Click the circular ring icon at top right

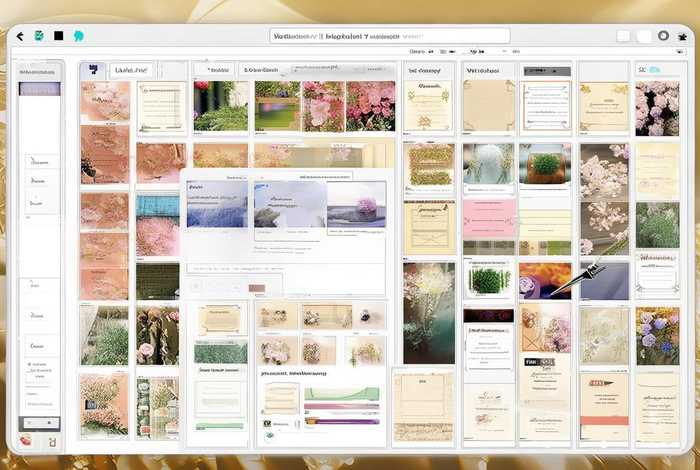(663, 36)
